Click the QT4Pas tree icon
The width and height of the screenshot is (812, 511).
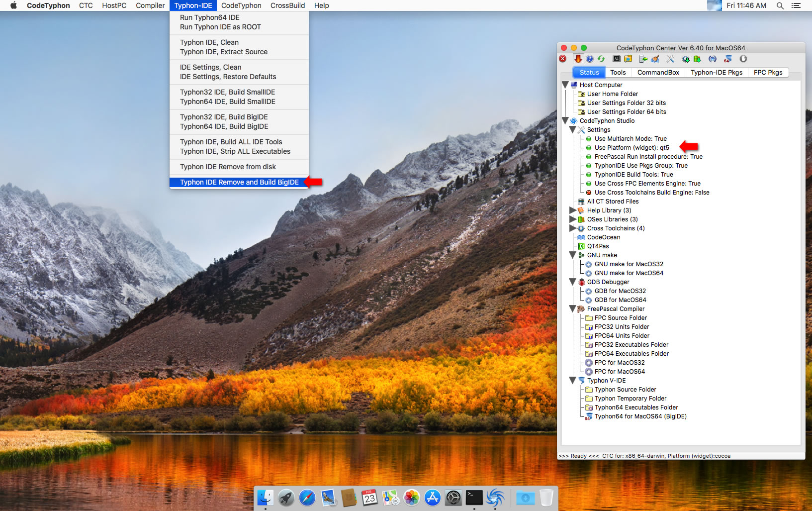click(x=581, y=246)
